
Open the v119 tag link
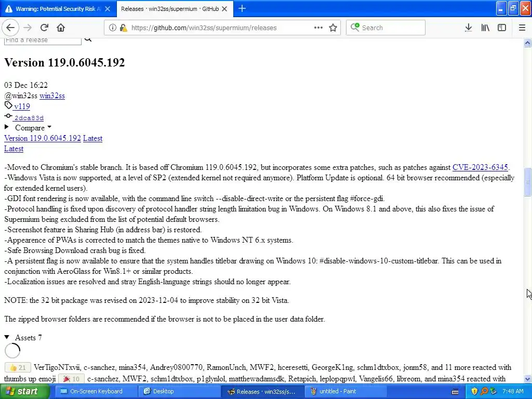[x=22, y=107]
